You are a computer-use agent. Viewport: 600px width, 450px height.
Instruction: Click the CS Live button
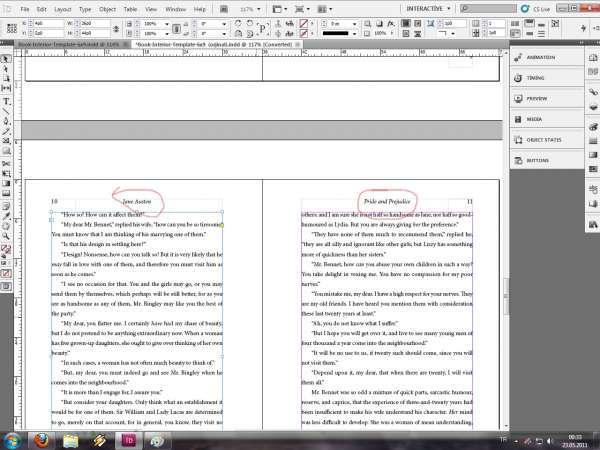point(535,8)
